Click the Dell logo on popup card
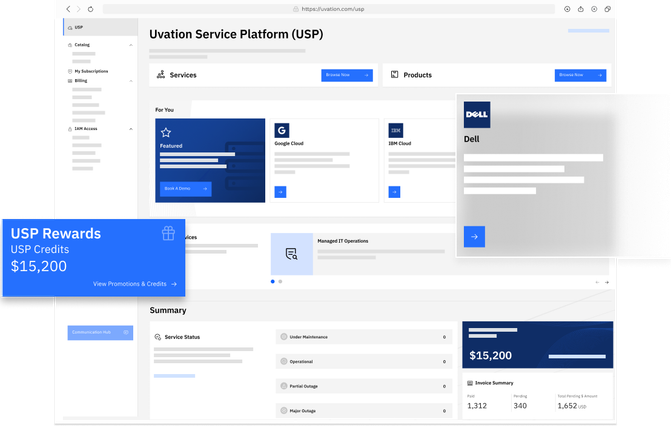671x426 pixels. pos(477,115)
